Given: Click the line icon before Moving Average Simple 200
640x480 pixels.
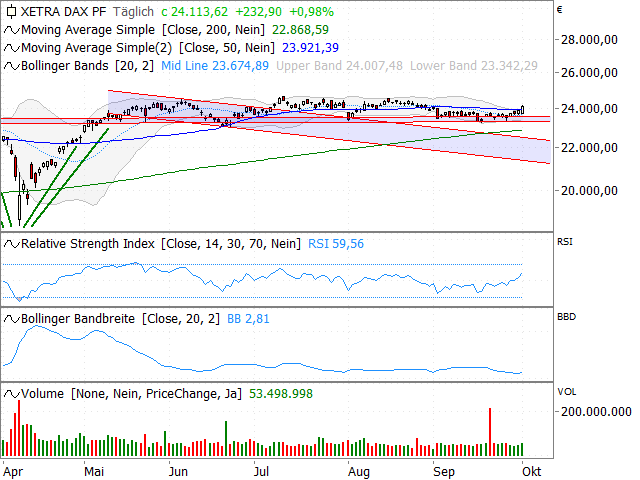Looking at the screenshot, I should tap(12, 30).
